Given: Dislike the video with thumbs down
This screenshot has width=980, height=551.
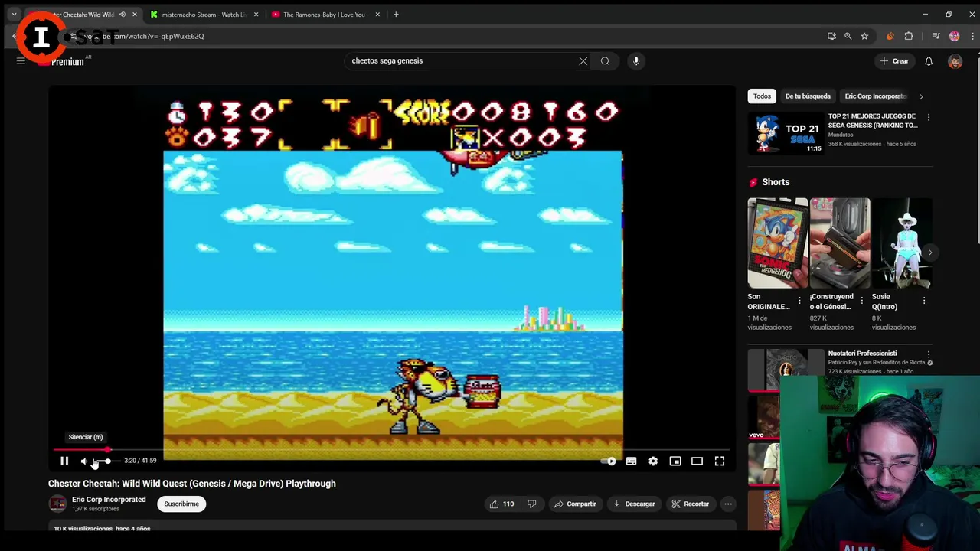Looking at the screenshot, I should [531, 504].
